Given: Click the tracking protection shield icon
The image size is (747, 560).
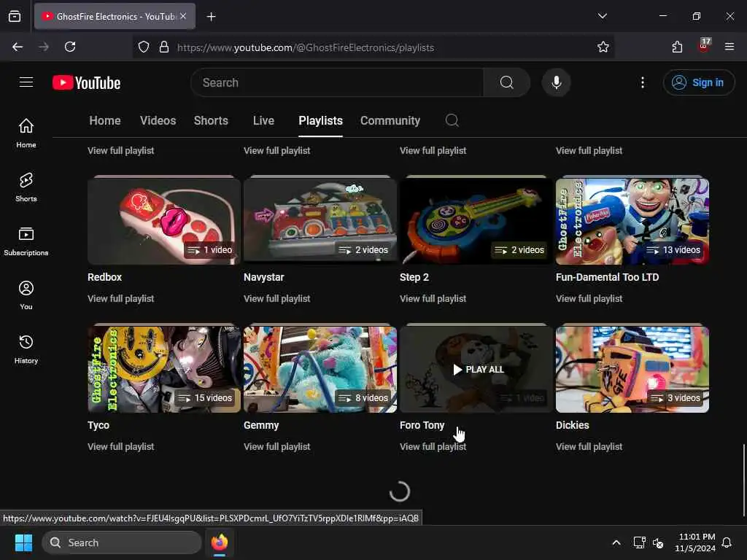Looking at the screenshot, I should pyautogui.click(x=144, y=47).
